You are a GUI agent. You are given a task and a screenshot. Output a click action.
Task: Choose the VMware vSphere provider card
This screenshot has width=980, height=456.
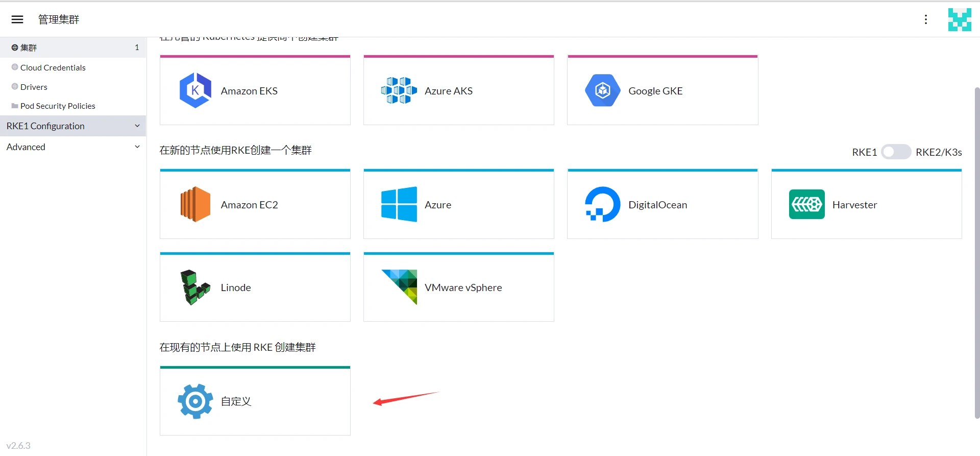point(459,287)
